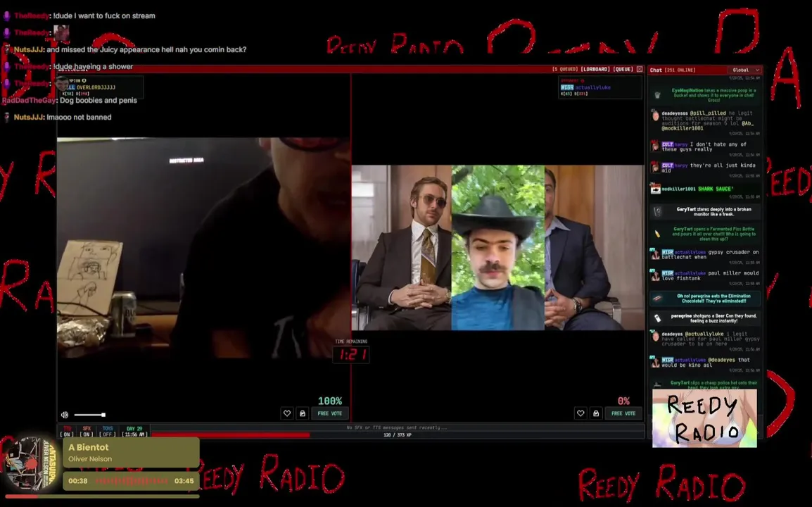Click deadeyes avatar on the @actuallyluke reply
812x507 pixels.
click(655, 337)
